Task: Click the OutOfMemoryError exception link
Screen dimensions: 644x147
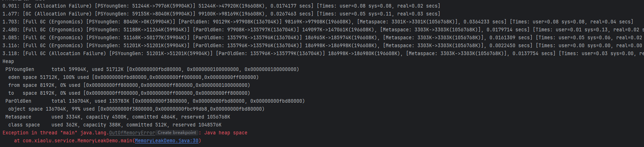Action: (132, 133)
